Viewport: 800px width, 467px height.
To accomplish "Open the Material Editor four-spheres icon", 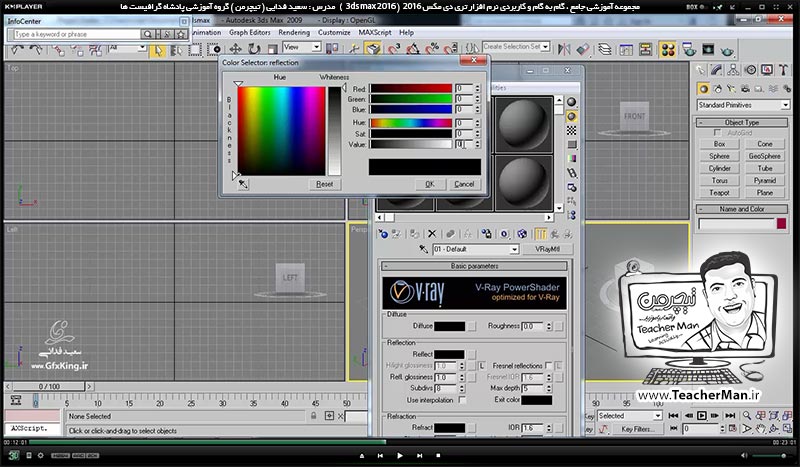I will 667,50.
